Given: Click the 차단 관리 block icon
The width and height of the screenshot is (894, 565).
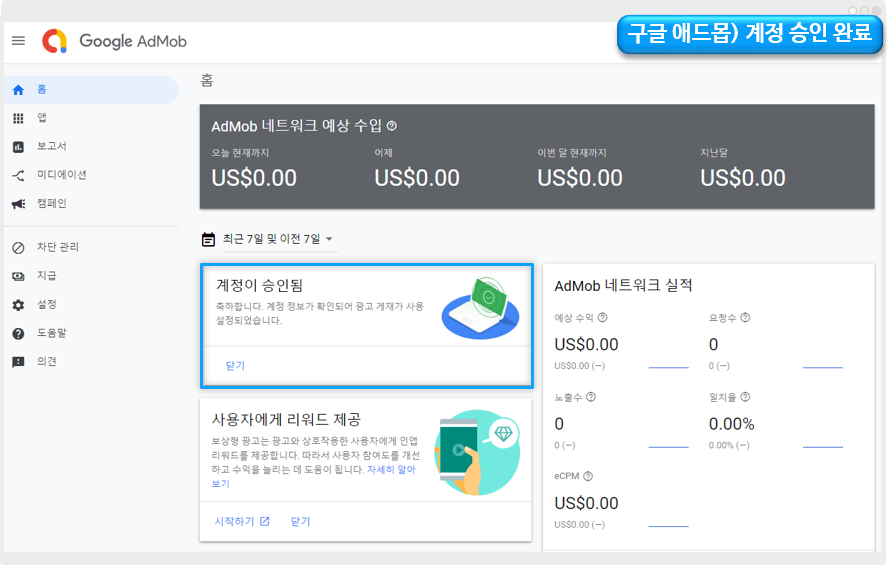Looking at the screenshot, I should click(x=18, y=247).
